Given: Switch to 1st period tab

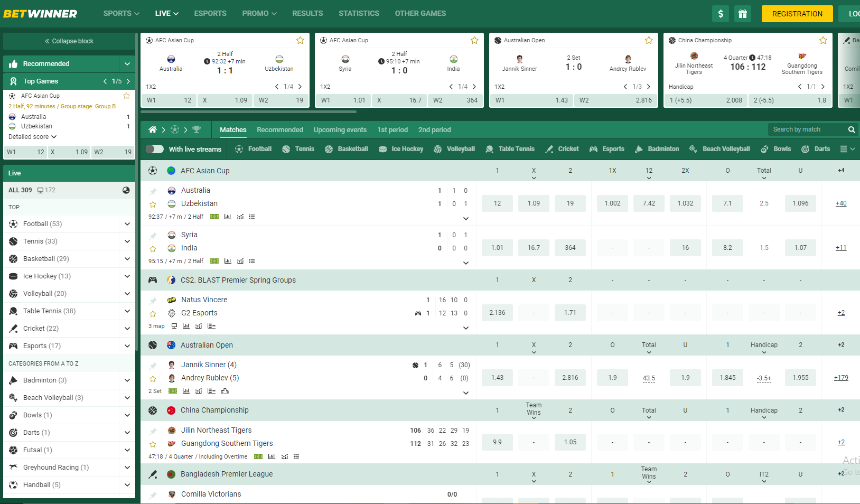Looking at the screenshot, I should click(392, 129).
